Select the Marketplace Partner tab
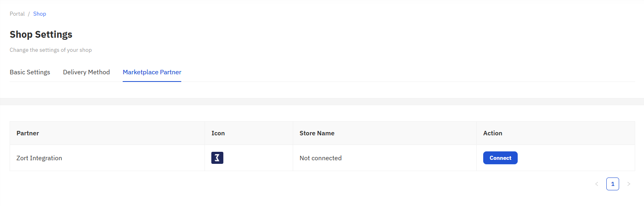 [x=152, y=72]
